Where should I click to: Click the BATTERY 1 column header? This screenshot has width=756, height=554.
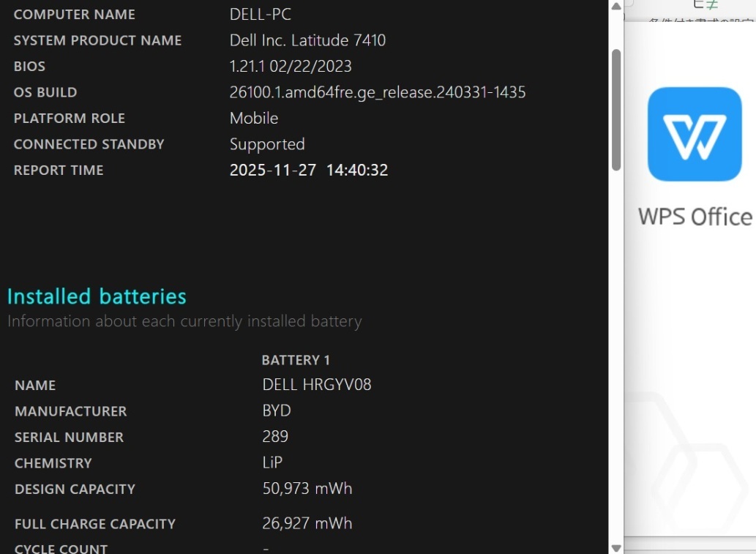[x=296, y=360]
